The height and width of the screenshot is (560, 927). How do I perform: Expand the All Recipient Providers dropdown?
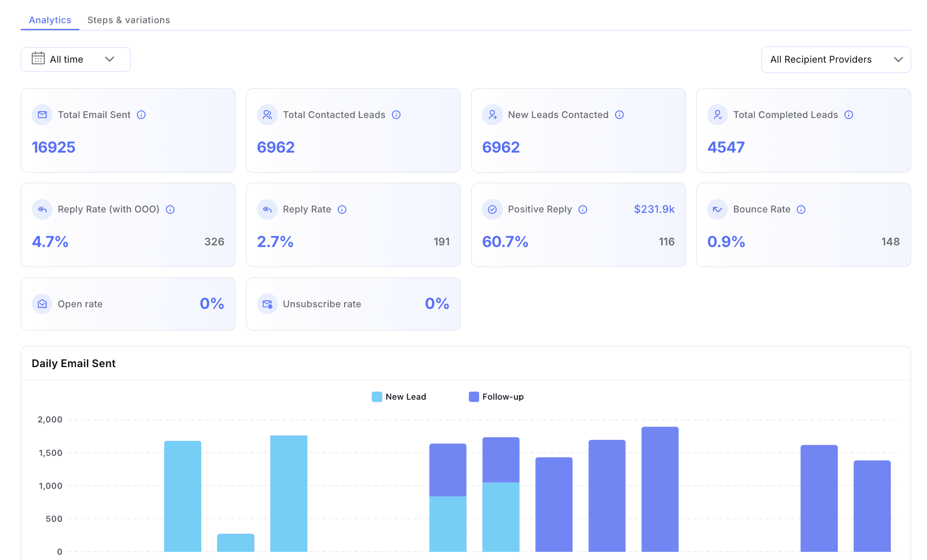(x=836, y=59)
